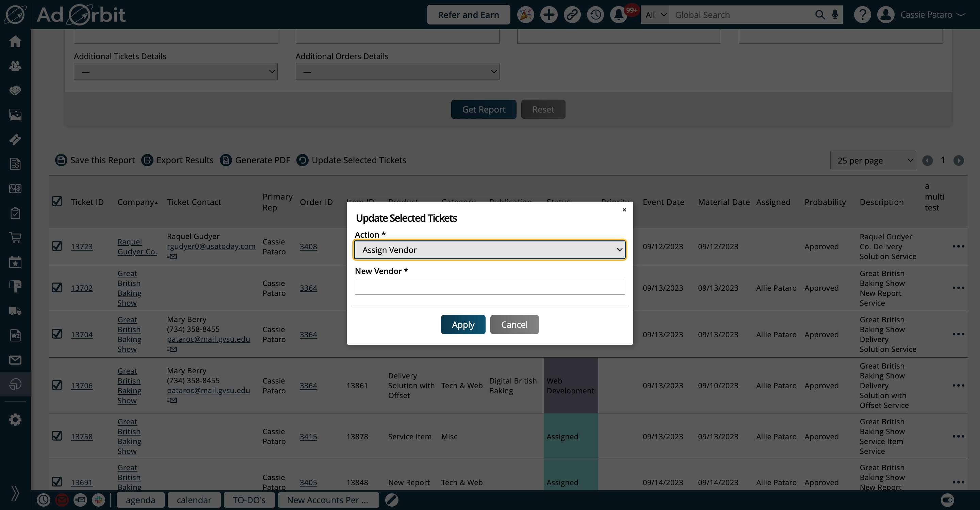Open the ticket tag sidebar icon
The width and height of the screenshot is (980, 510).
tap(15, 139)
